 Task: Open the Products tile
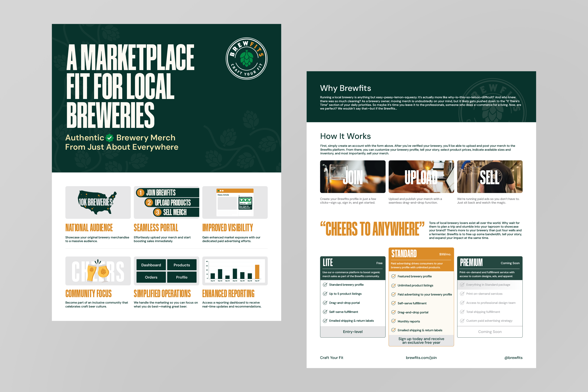tap(182, 265)
